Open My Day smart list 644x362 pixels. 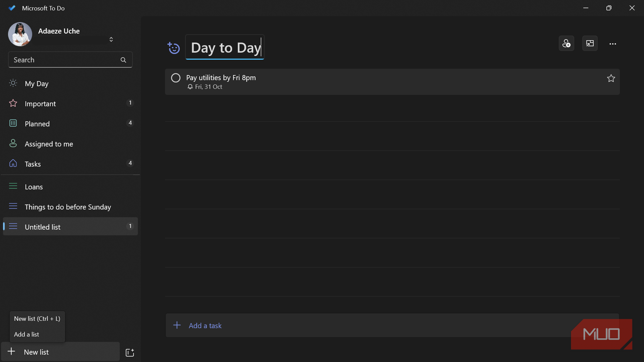(70, 83)
